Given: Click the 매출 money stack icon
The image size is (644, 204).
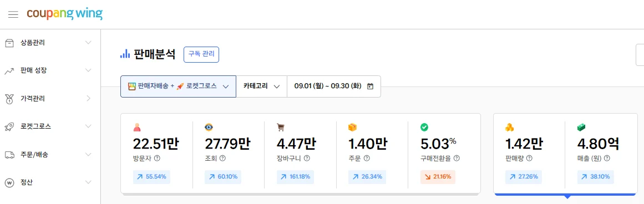Looking at the screenshot, I should pyautogui.click(x=581, y=127).
